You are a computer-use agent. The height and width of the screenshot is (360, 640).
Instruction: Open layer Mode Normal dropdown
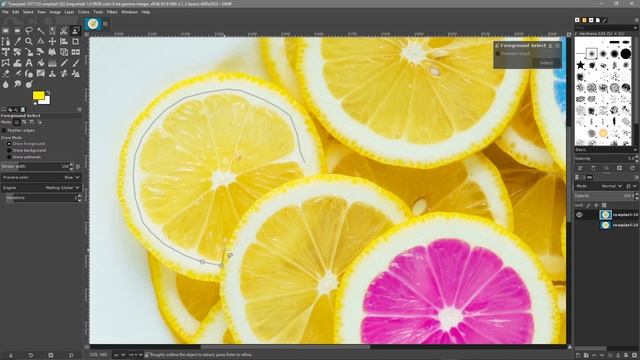(610, 186)
